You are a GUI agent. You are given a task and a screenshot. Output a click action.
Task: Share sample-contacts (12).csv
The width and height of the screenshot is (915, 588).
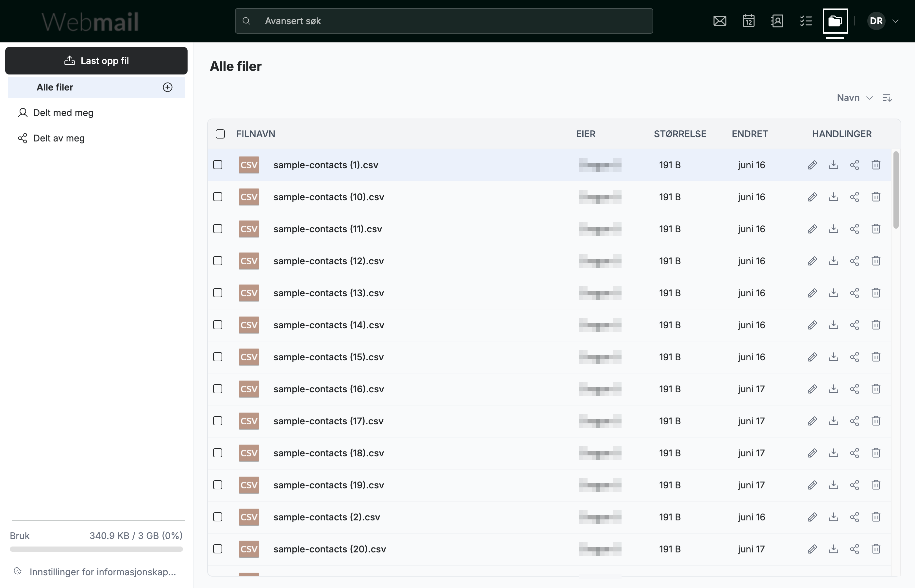(x=855, y=261)
